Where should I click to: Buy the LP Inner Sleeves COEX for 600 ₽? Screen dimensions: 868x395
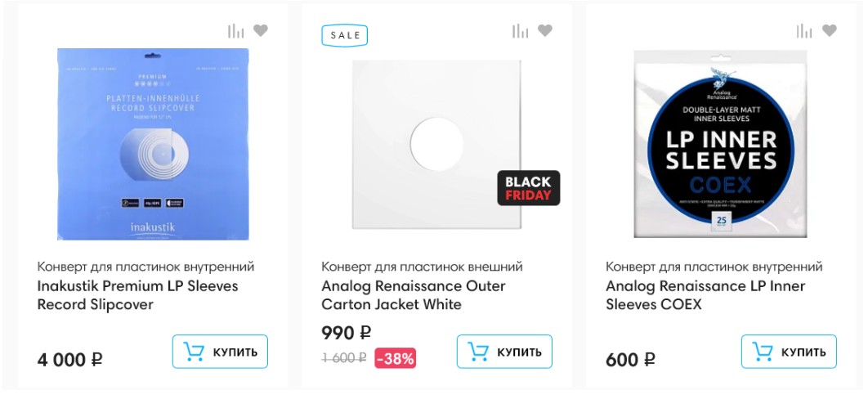pos(789,352)
